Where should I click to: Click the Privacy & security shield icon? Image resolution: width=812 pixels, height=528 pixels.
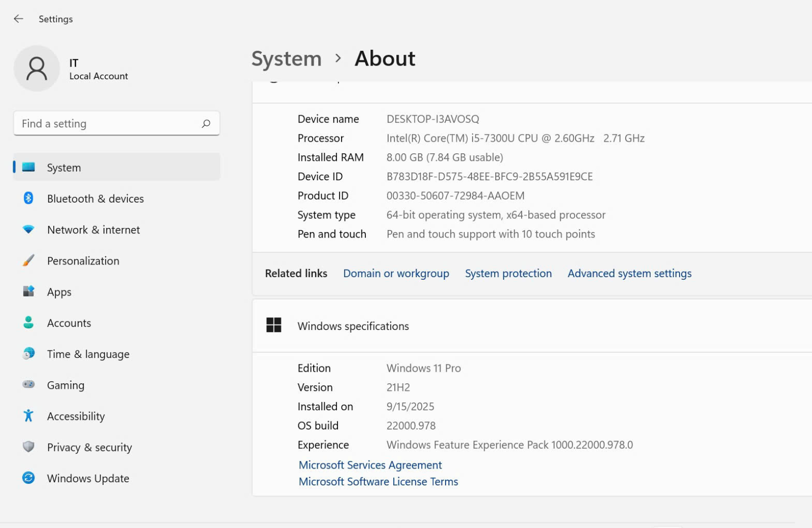28,447
